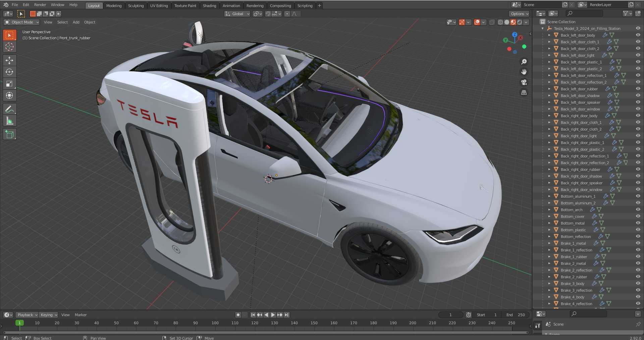
Task: Open the Select menu in viewport header
Action: click(62, 22)
